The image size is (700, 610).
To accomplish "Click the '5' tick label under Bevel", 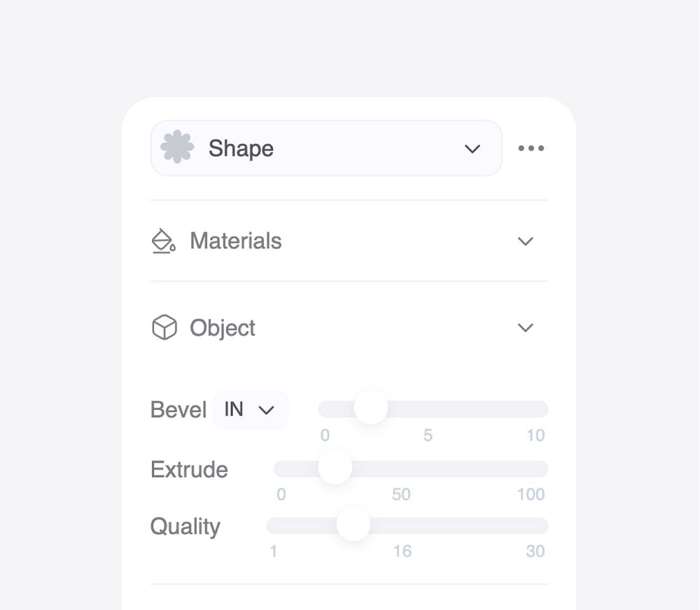I will pyautogui.click(x=428, y=436).
